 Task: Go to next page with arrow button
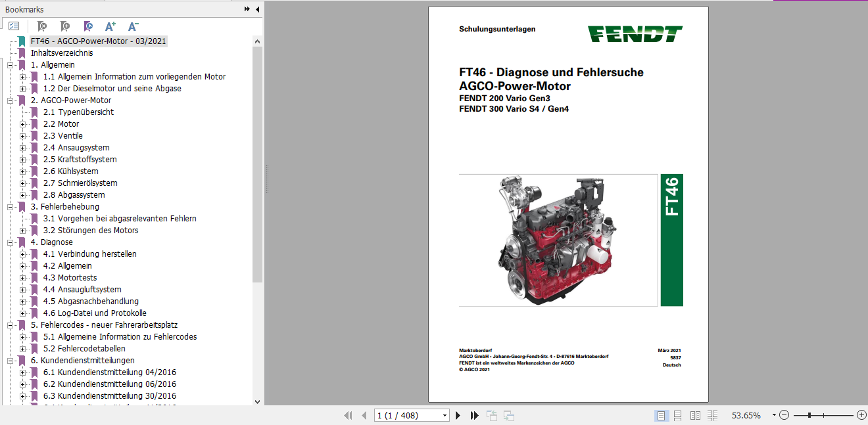point(458,415)
